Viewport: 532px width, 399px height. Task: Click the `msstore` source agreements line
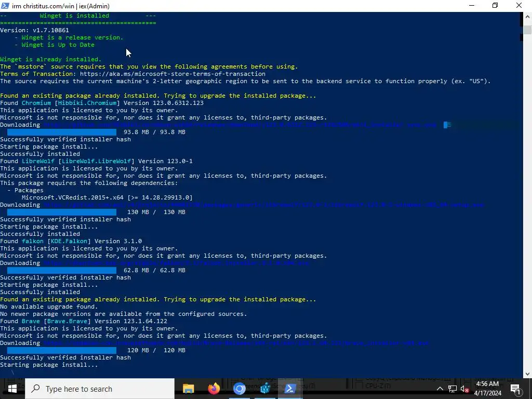pos(149,66)
